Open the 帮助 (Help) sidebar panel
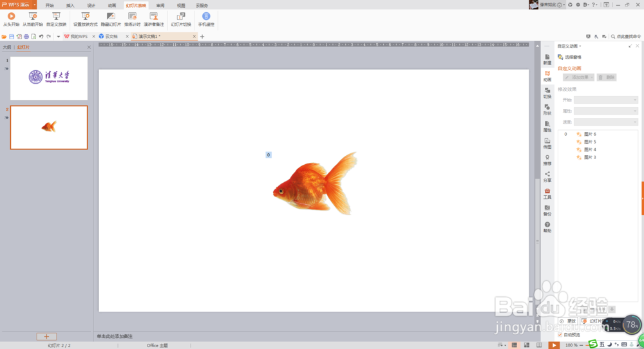The width and height of the screenshot is (644, 349). point(547,227)
